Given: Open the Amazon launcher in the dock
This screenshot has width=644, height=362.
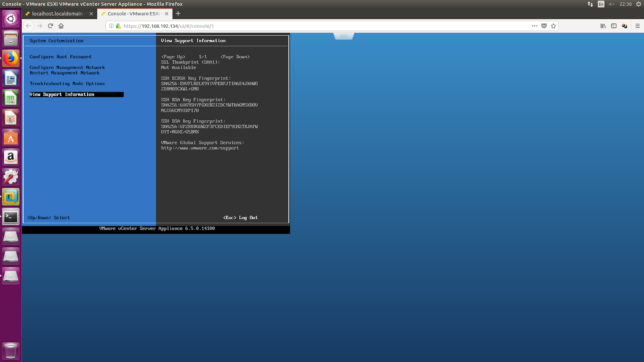Looking at the screenshot, I should click(11, 157).
